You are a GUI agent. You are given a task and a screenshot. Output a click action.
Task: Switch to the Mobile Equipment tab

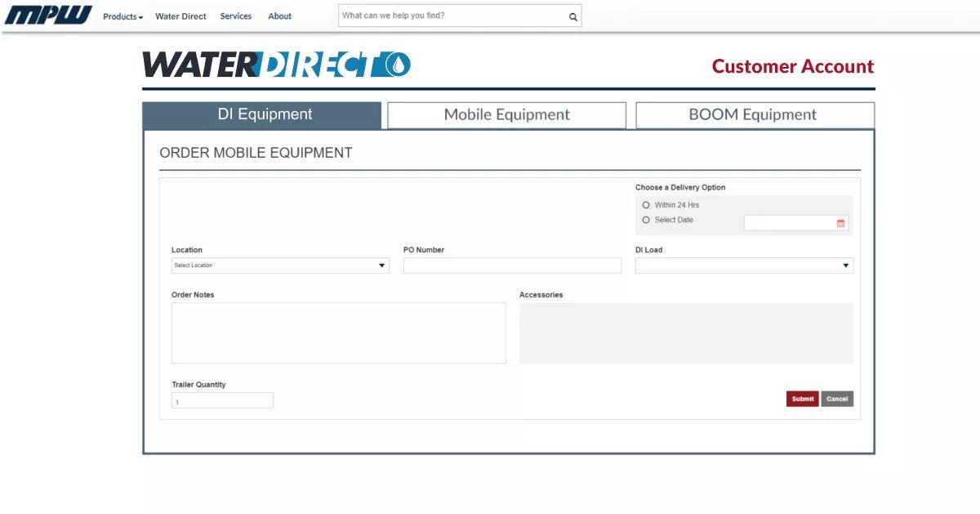[506, 115]
